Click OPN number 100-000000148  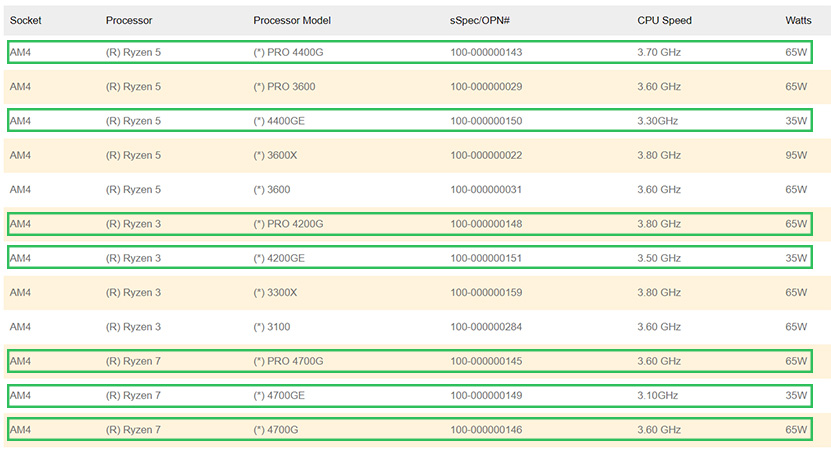[x=486, y=224]
